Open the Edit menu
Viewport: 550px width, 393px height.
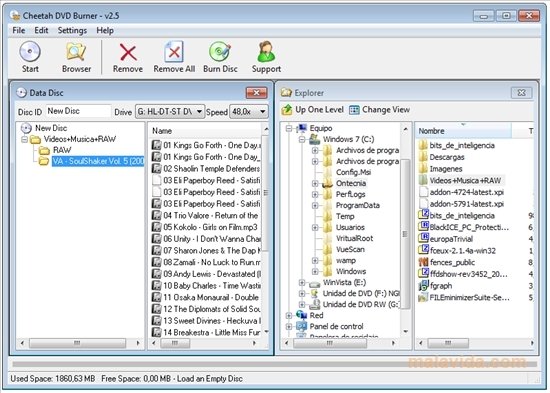41,31
